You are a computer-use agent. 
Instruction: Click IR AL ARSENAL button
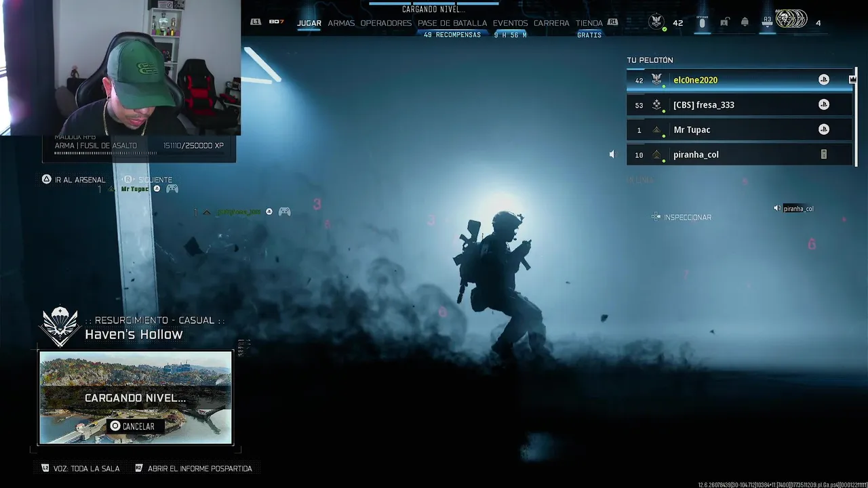coord(74,180)
